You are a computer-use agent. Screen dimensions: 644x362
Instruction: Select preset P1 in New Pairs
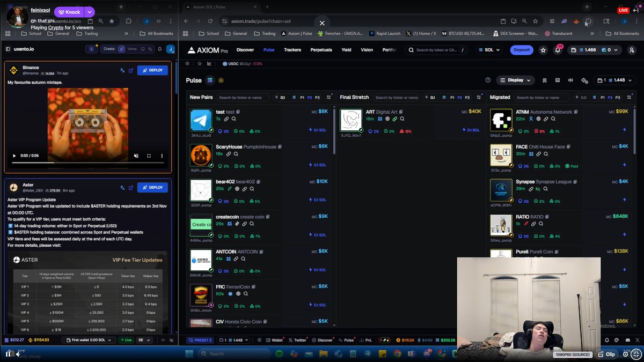tap(302, 98)
